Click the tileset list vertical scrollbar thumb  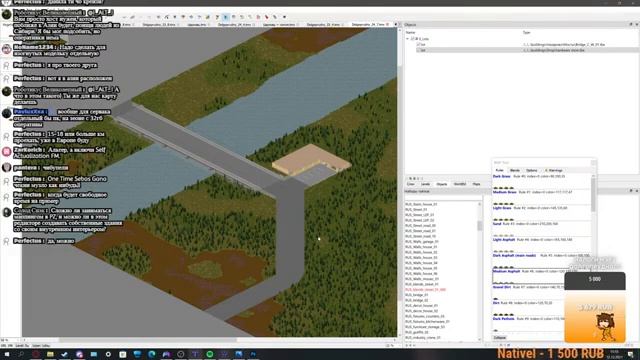(480, 225)
